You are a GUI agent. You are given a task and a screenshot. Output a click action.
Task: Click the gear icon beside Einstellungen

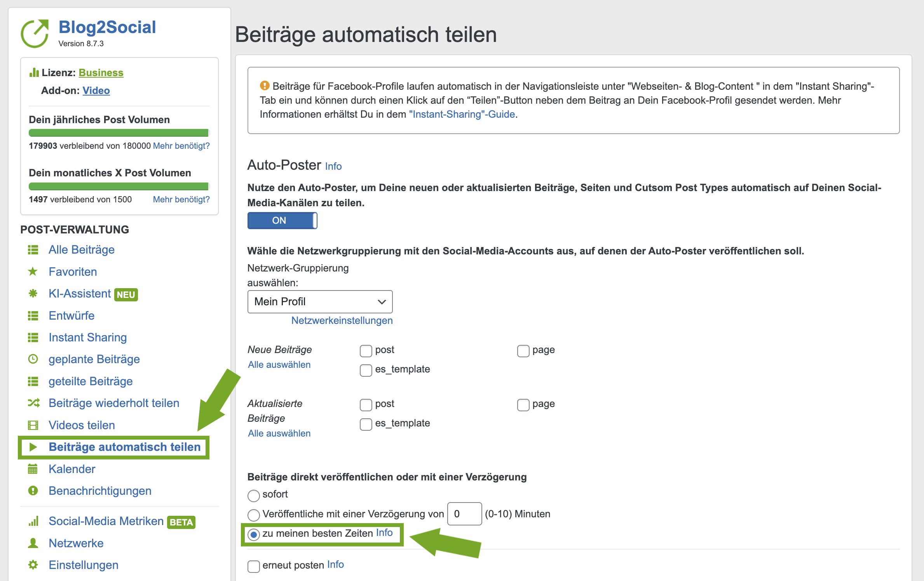tap(33, 565)
